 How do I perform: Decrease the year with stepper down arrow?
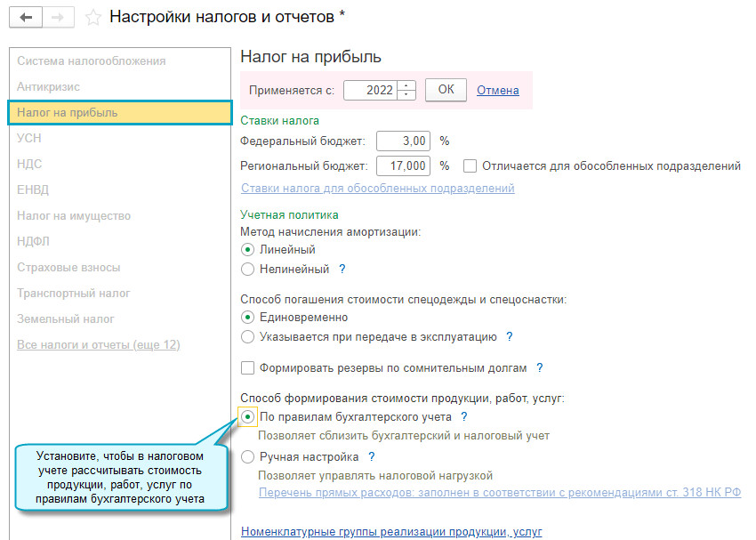pyautogui.click(x=406, y=94)
